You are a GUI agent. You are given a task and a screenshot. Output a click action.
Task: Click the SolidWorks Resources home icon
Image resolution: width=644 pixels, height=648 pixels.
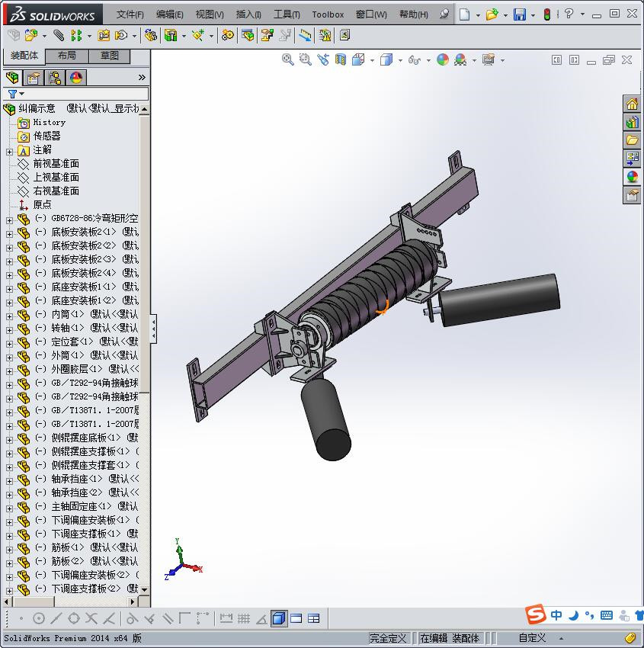click(x=632, y=104)
